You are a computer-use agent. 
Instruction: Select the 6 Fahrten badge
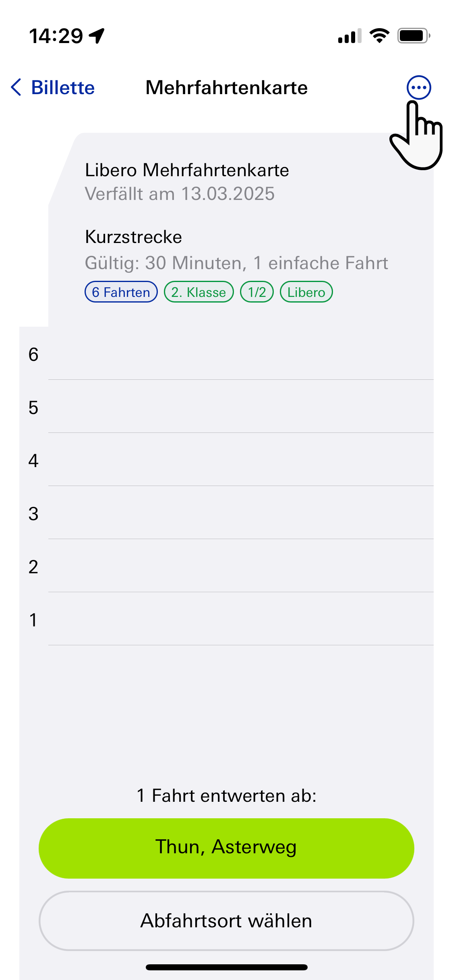(121, 292)
